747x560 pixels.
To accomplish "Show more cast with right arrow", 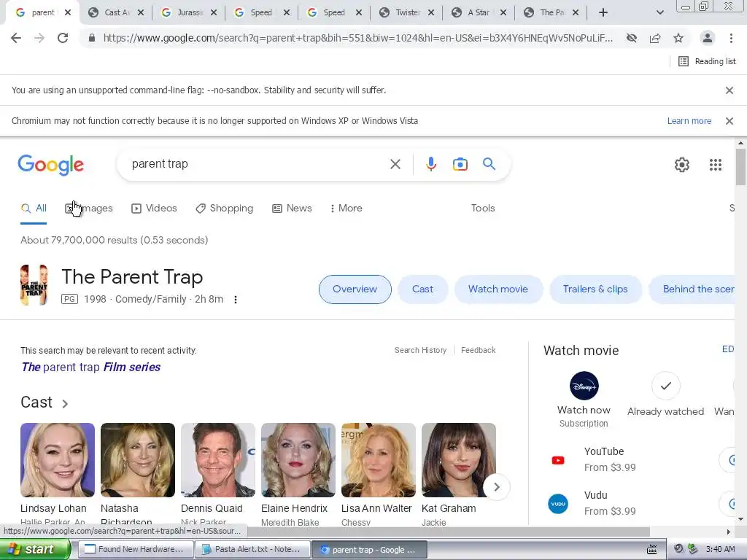I will 496,487.
